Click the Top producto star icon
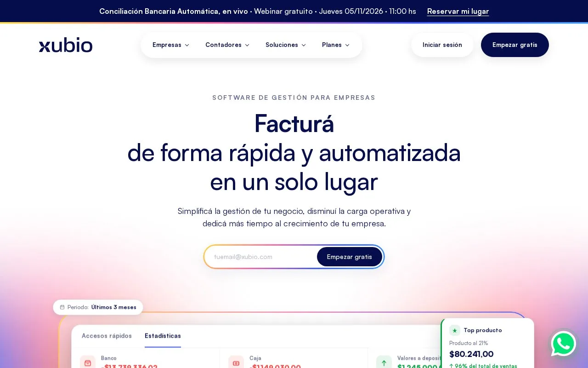The height and width of the screenshot is (368, 588). pos(455,330)
